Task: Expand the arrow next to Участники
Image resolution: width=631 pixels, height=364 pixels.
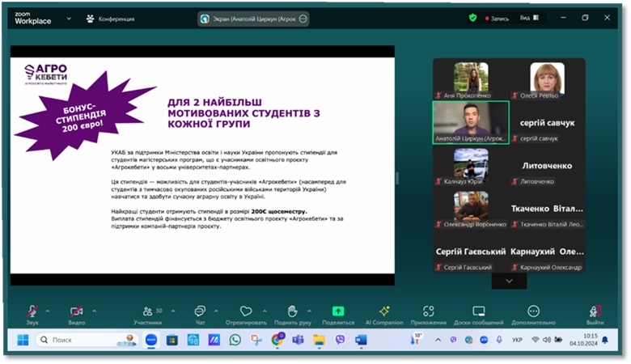Action: 173,311
